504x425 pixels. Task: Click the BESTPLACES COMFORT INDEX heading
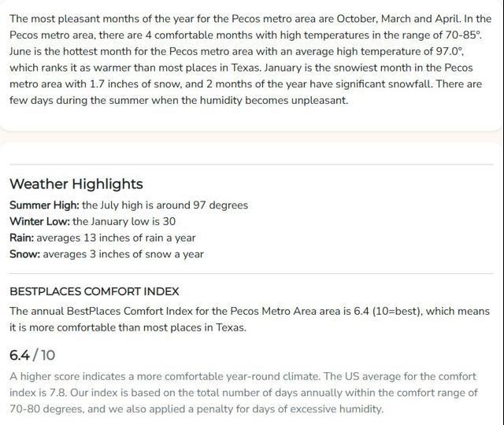(94, 291)
